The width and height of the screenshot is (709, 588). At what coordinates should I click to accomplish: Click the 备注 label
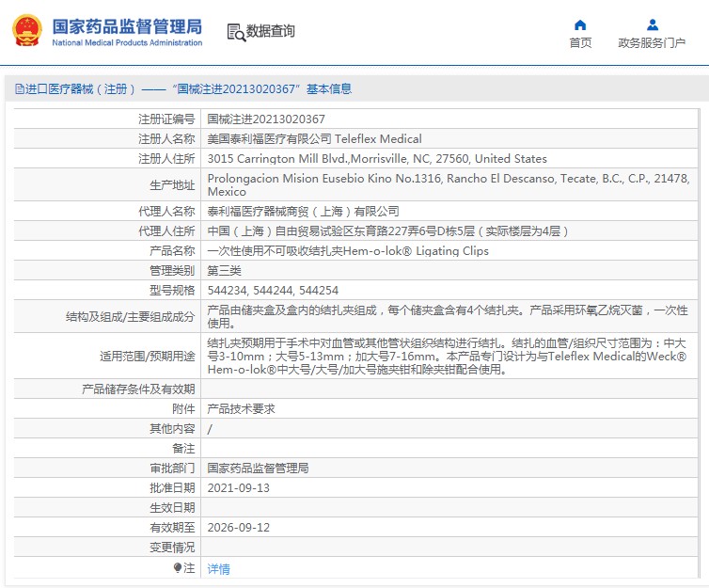(x=183, y=448)
